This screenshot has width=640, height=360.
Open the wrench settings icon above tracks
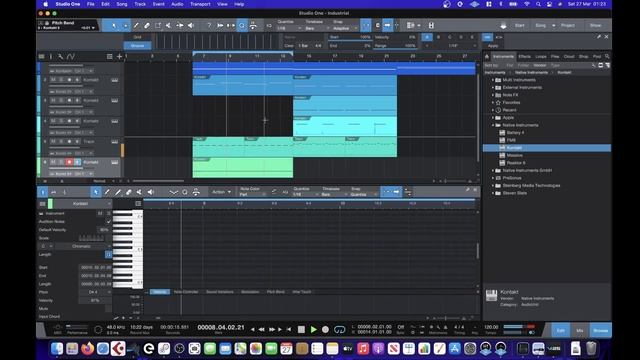pyautogui.click(x=60, y=56)
